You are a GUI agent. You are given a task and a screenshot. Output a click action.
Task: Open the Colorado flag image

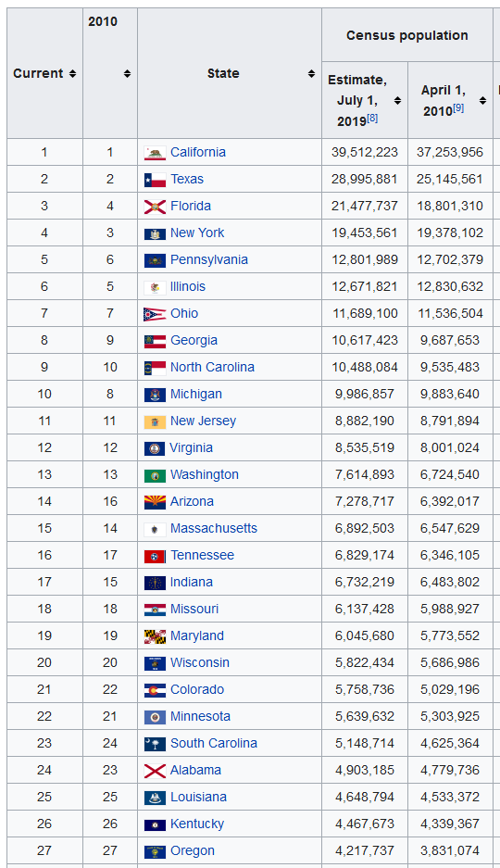pyautogui.click(x=155, y=690)
